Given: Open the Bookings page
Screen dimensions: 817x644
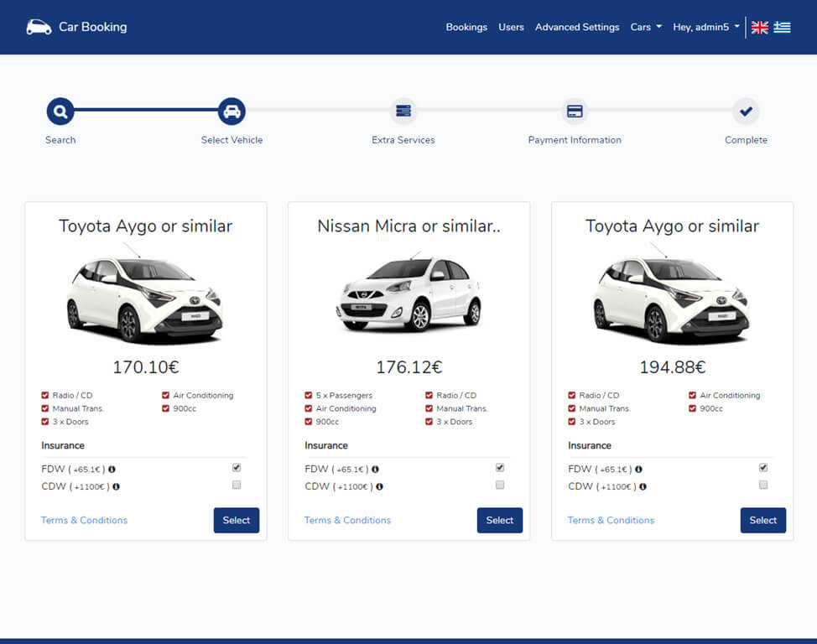Looking at the screenshot, I should 466,27.
